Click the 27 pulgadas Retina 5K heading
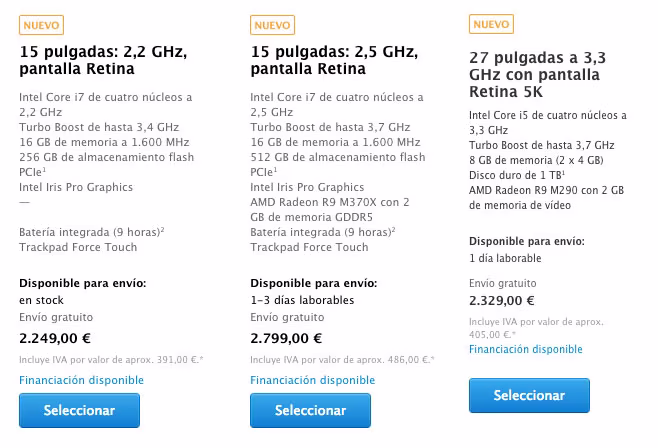The image size is (658, 448). tap(538, 74)
